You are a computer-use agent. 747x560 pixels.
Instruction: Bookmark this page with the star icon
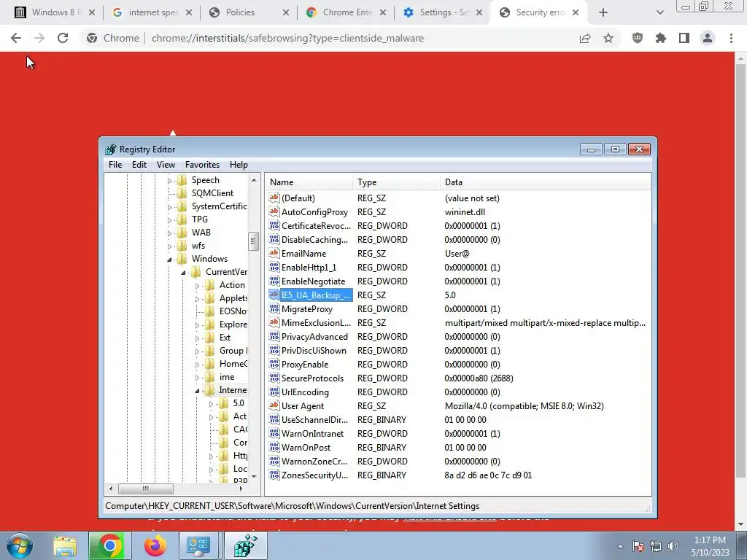point(608,38)
